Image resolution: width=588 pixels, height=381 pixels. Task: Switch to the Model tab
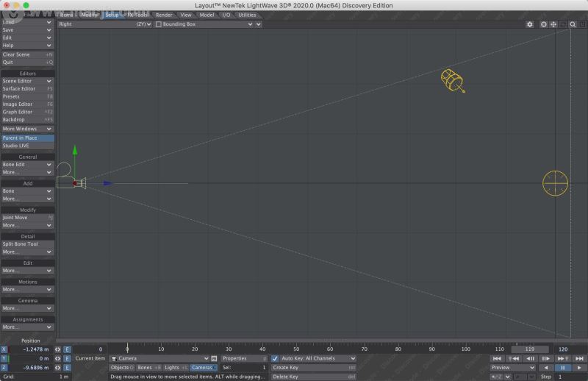pyautogui.click(x=207, y=15)
